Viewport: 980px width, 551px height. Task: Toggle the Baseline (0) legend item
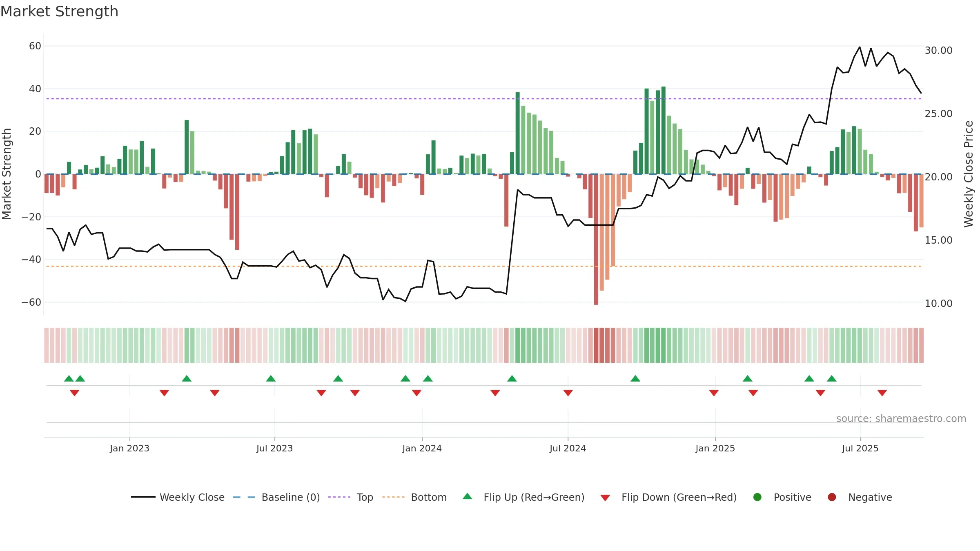276,497
